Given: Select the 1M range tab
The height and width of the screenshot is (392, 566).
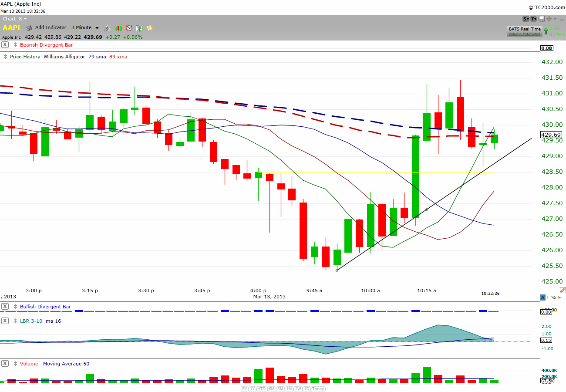Looking at the screenshot, I should click(x=289, y=389).
